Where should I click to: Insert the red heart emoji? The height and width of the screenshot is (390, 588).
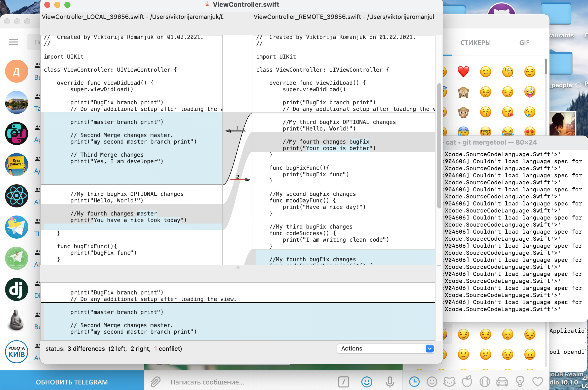[x=463, y=72]
